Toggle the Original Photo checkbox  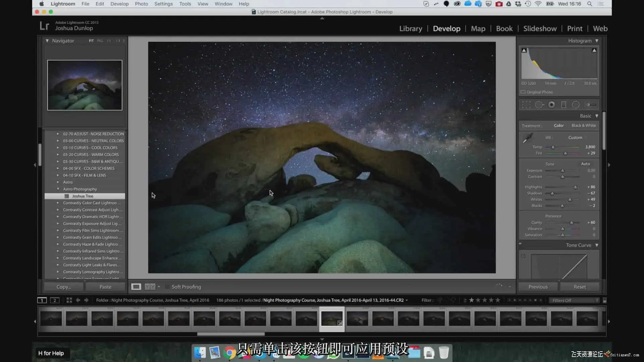523,92
